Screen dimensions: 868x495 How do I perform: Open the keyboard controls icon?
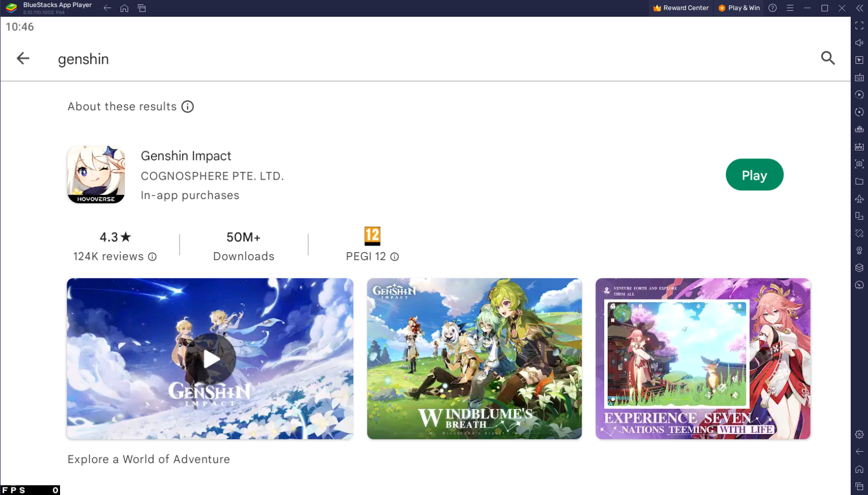859,77
